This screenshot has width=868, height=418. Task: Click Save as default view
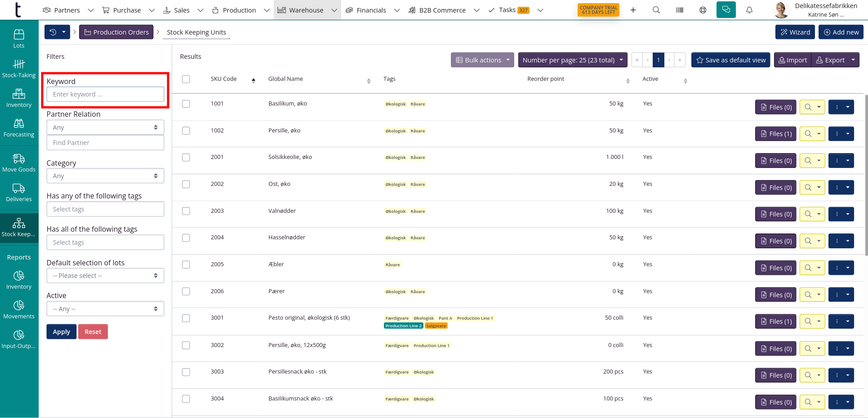(x=730, y=60)
